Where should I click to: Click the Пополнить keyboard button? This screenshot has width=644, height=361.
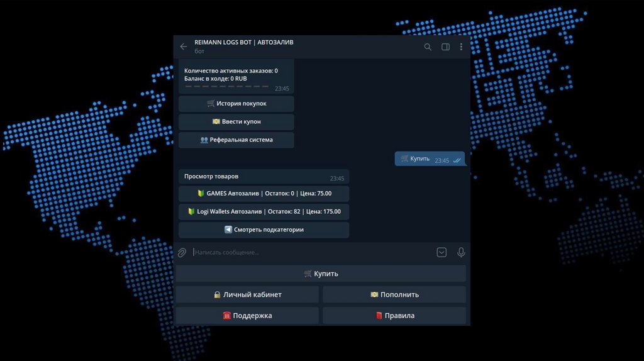(394, 294)
